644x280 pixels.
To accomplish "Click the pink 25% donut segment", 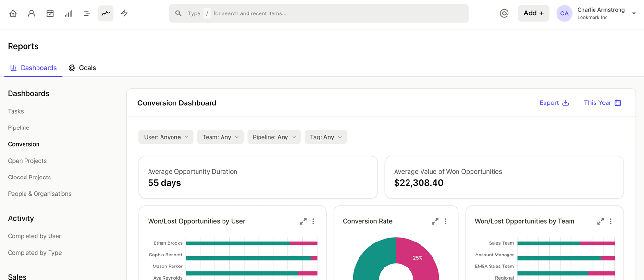I will [417, 257].
